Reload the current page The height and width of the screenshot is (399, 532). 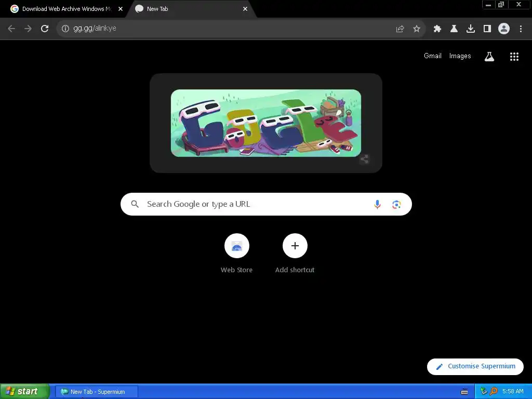[x=45, y=29]
